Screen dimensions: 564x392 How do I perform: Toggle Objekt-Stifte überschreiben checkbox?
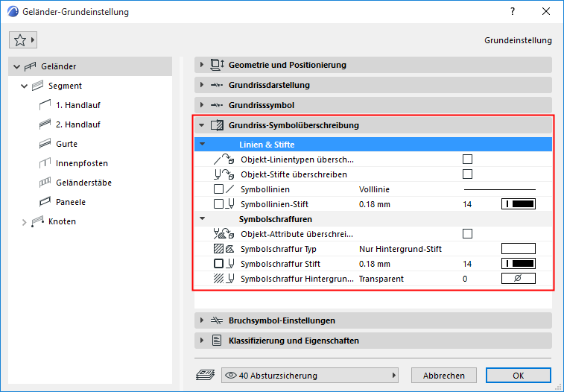click(467, 174)
